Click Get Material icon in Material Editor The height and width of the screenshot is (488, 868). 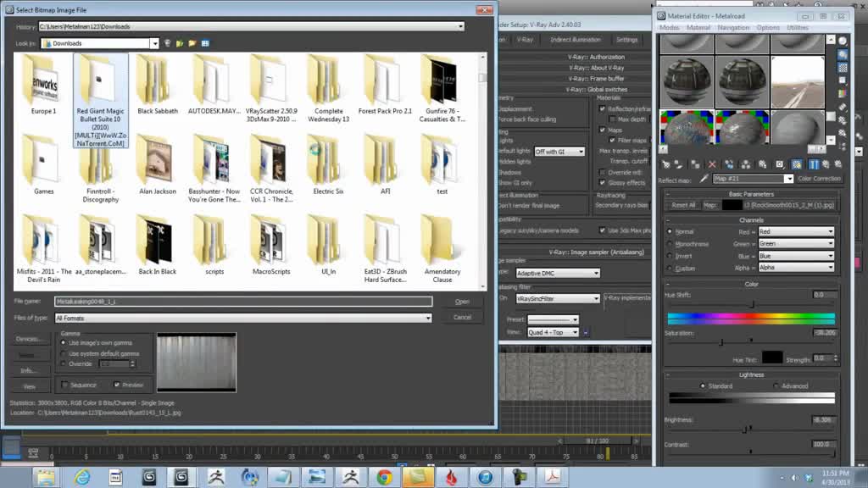[x=666, y=164]
